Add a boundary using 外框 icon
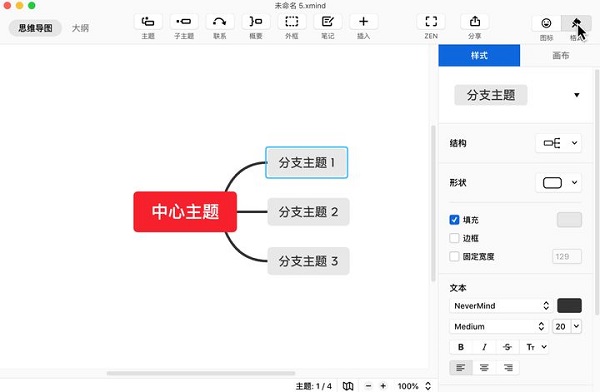This screenshot has width=600, height=392. point(292,22)
